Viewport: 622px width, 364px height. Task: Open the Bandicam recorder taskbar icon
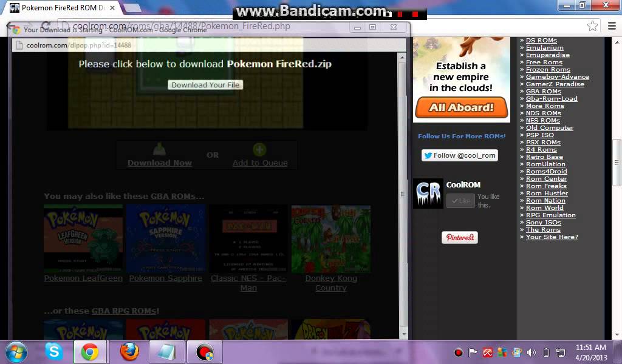pyautogui.click(x=204, y=352)
